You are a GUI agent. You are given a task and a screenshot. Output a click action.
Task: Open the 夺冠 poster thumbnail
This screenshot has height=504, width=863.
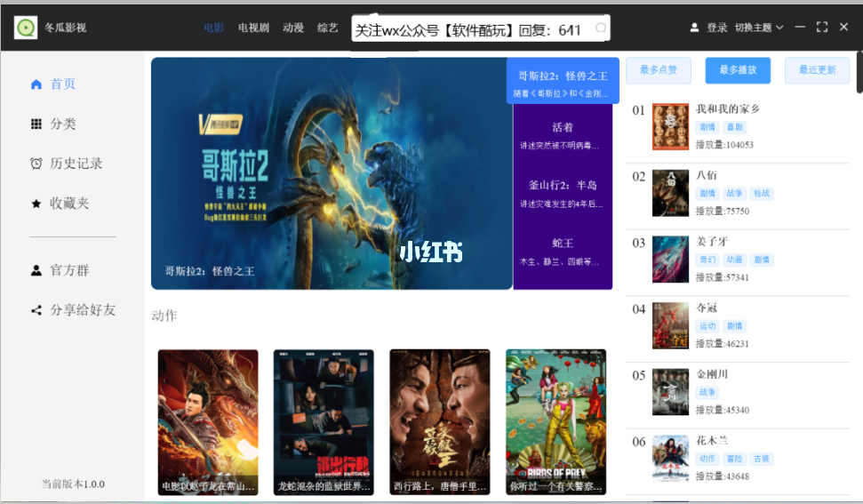pyautogui.click(x=670, y=325)
